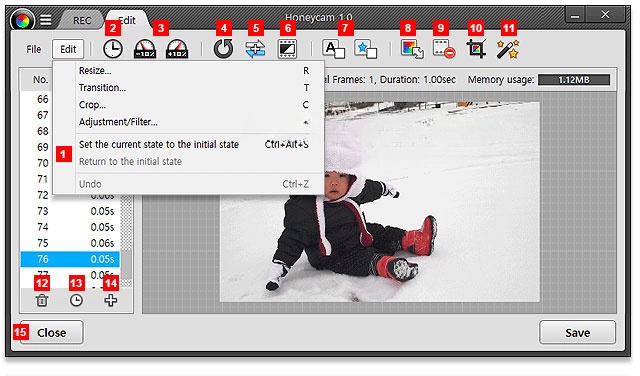Click the small clock icon below frame list
Screen dimensions: 640x376
click(x=76, y=300)
